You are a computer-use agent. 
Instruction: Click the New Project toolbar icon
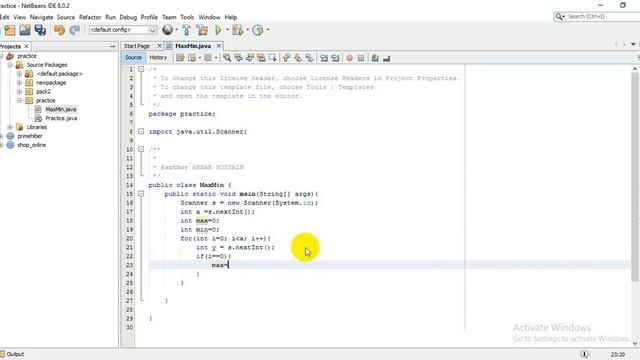click(x=9, y=30)
